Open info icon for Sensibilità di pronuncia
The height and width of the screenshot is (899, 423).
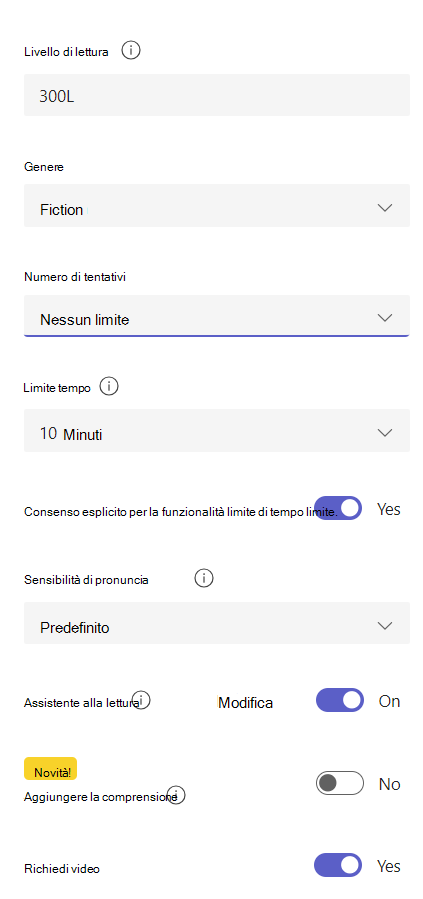pyautogui.click(x=204, y=579)
